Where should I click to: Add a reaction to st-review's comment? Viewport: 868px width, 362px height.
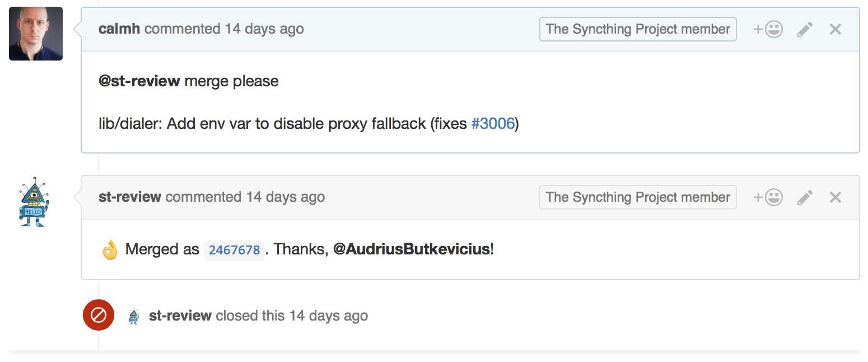(x=768, y=197)
